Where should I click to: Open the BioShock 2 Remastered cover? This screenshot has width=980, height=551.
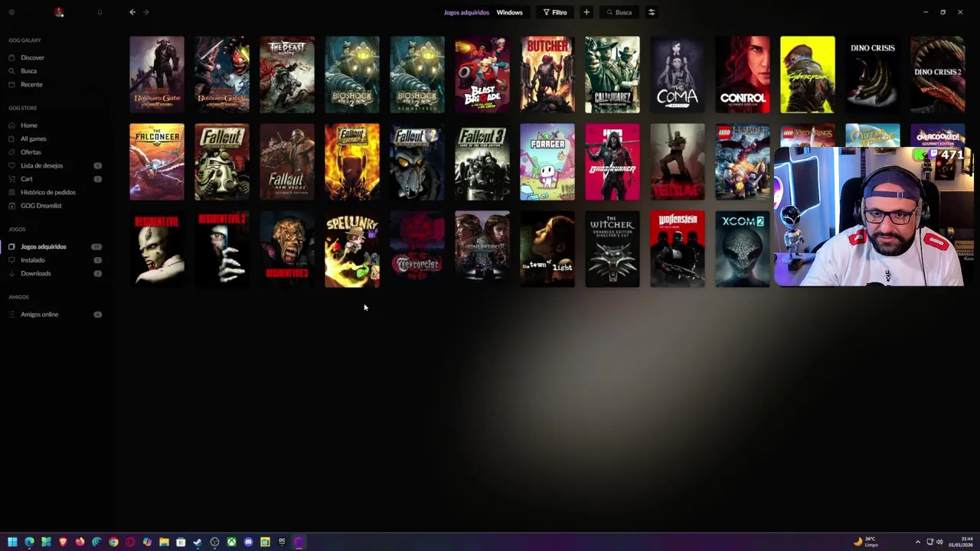point(417,74)
